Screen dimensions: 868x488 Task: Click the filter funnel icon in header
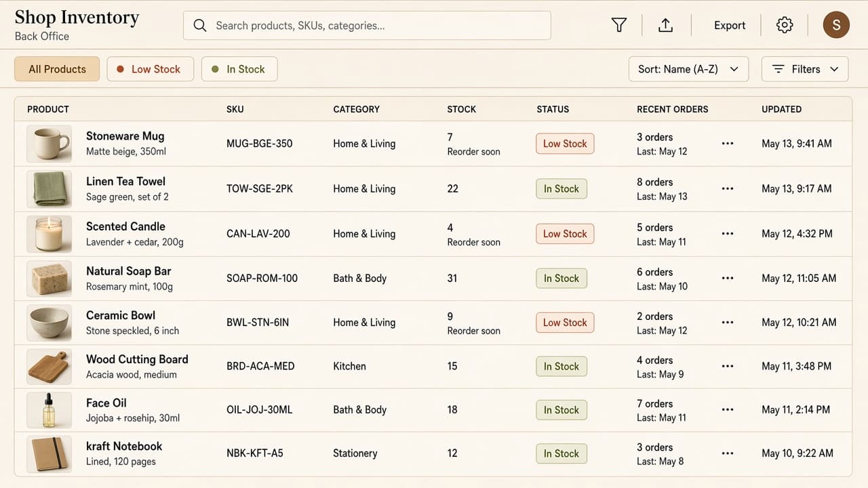coord(618,25)
